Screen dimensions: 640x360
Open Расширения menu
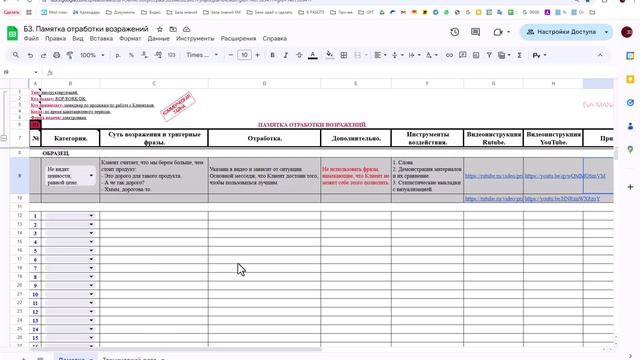coord(238,38)
